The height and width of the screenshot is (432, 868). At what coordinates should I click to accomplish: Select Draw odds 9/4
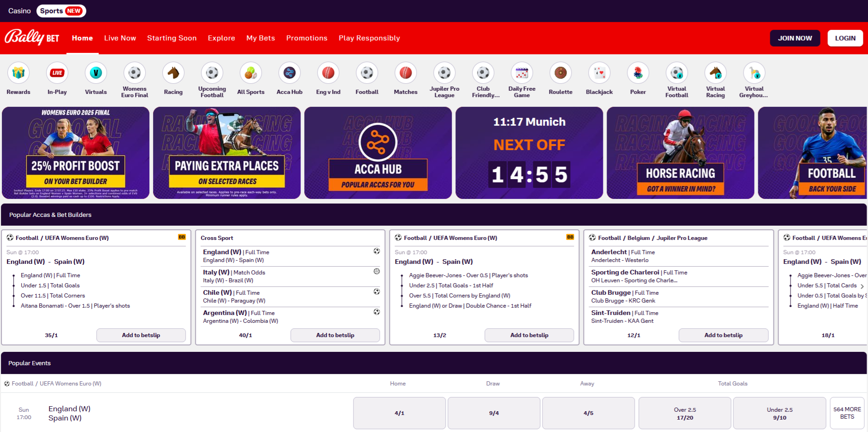(x=494, y=413)
